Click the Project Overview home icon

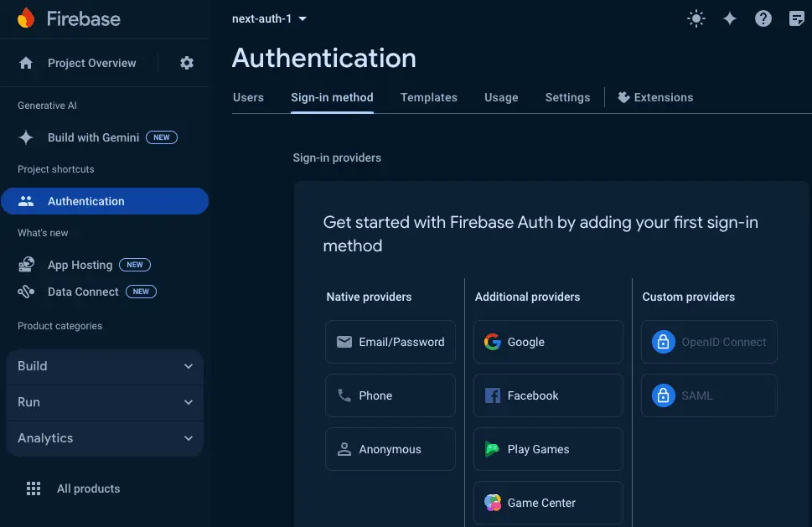[x=26, y=63]
